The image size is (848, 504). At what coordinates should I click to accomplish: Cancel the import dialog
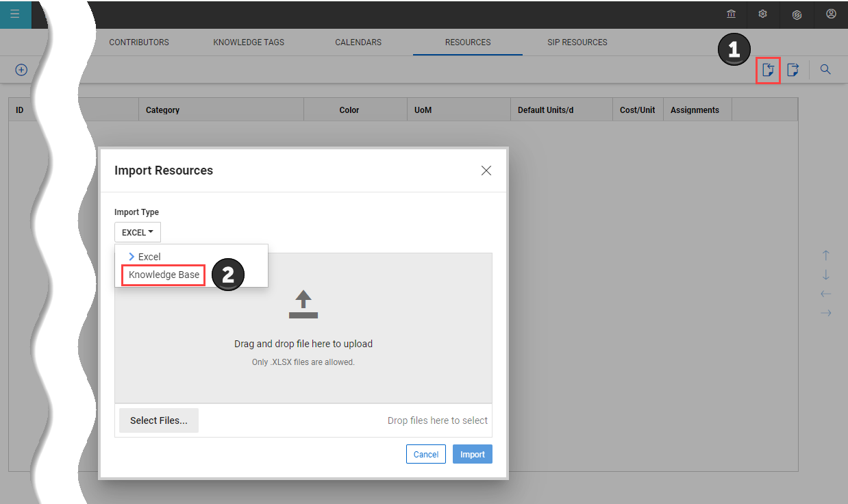pos(425,454)
